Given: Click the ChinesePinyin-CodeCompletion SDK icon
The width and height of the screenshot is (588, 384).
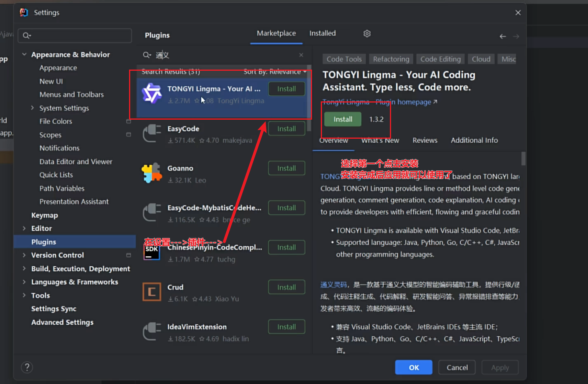Looking at the screenshot, I should 152,251.
